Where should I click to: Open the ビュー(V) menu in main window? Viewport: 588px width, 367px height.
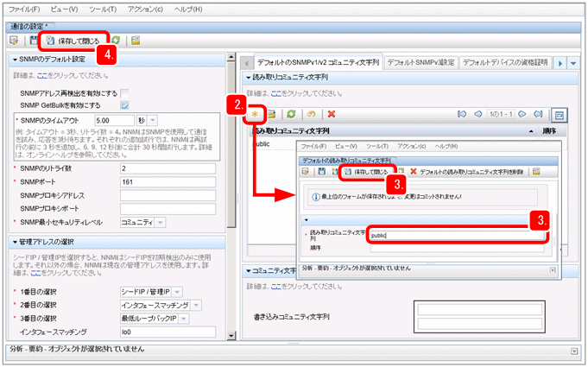tap(64, 9)
